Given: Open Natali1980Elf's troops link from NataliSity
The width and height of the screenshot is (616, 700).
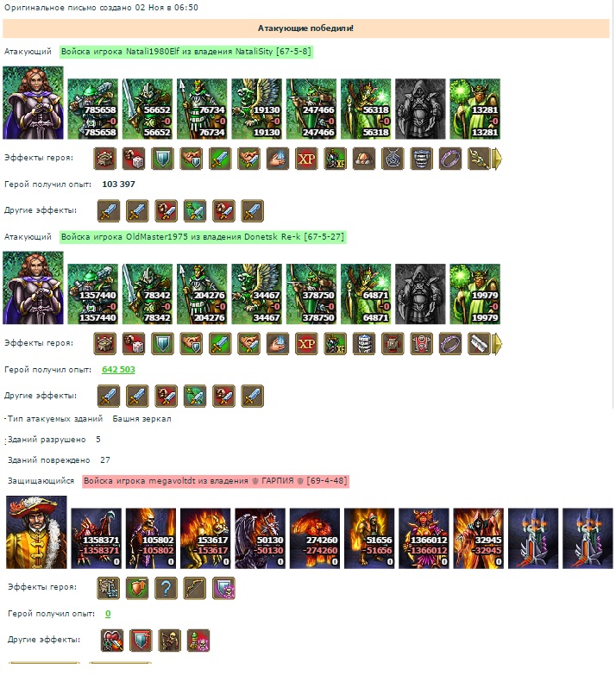Looking at the screenshot, I should [x=185, y=52].
